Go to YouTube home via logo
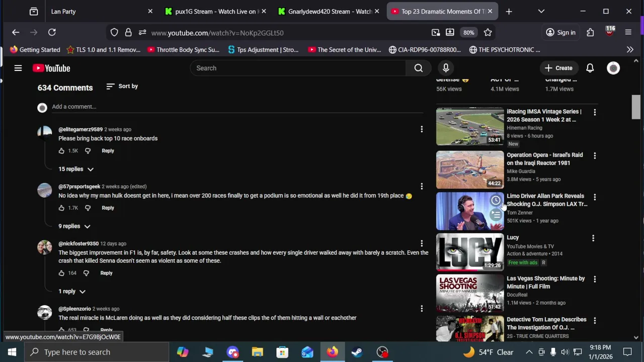Screen dimensions: 644x362 (51, 68)
